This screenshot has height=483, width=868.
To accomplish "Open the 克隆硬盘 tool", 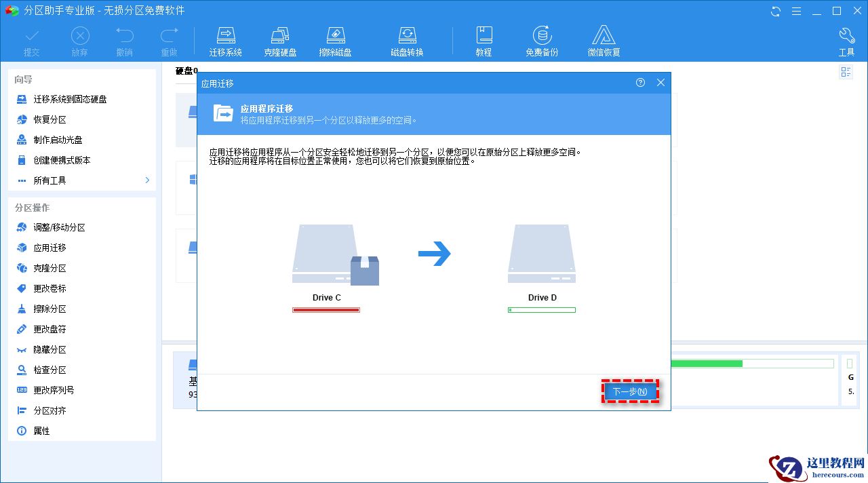I will [280, 39].
